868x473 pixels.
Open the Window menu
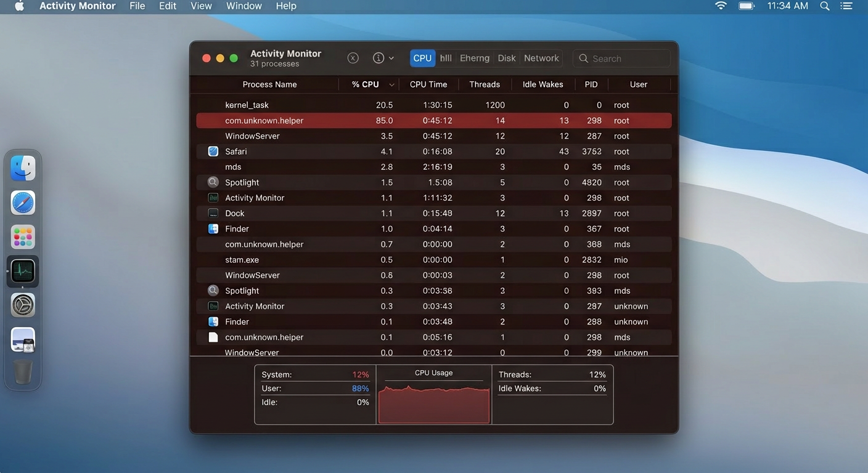244,6
